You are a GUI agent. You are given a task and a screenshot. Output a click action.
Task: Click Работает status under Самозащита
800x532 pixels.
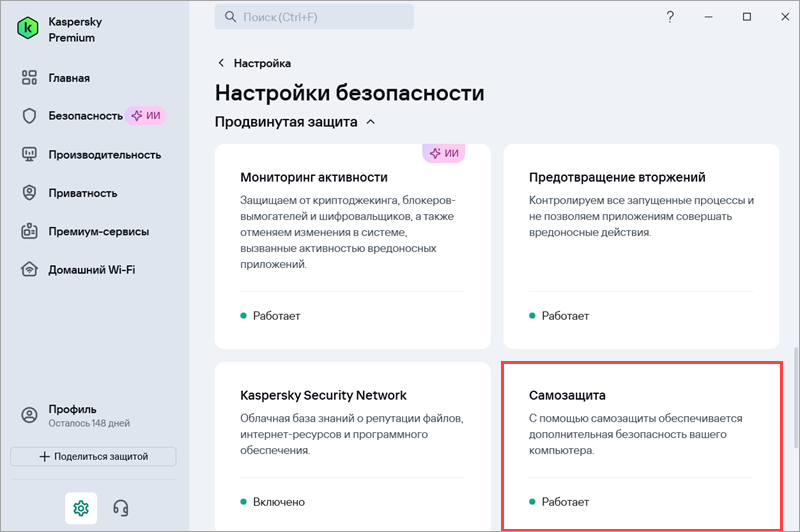click(559, 502)
